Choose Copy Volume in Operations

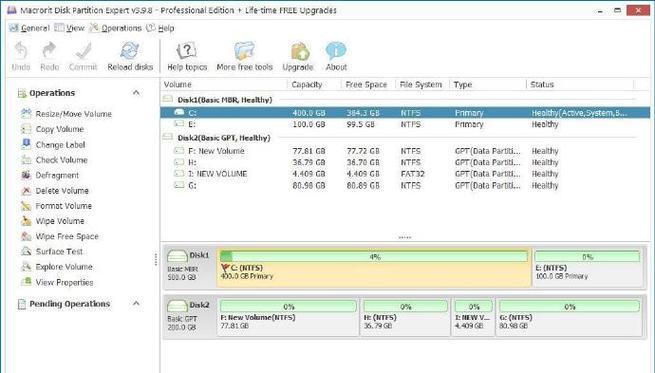tap(52, 129)
